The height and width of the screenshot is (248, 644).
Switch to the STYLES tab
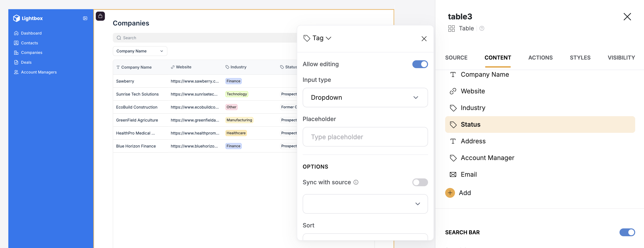(x=580, y=58)
